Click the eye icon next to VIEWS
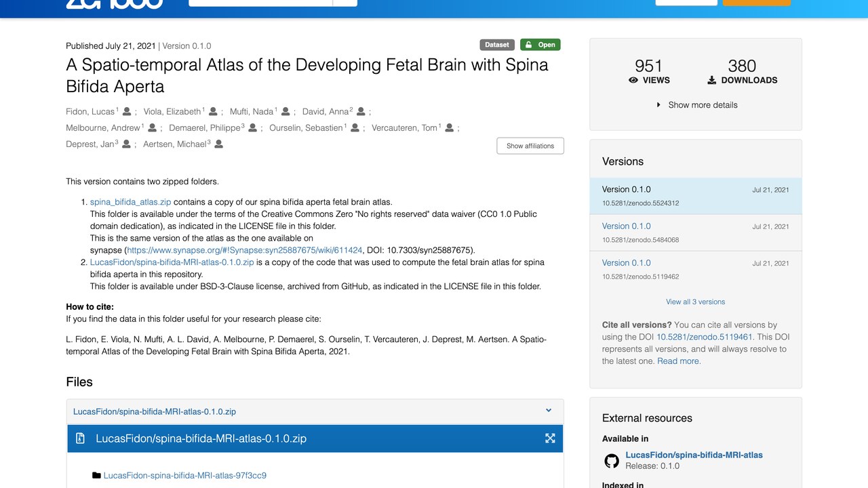The height and width of the screenshot is (488, 868). [x=633, y=80]
